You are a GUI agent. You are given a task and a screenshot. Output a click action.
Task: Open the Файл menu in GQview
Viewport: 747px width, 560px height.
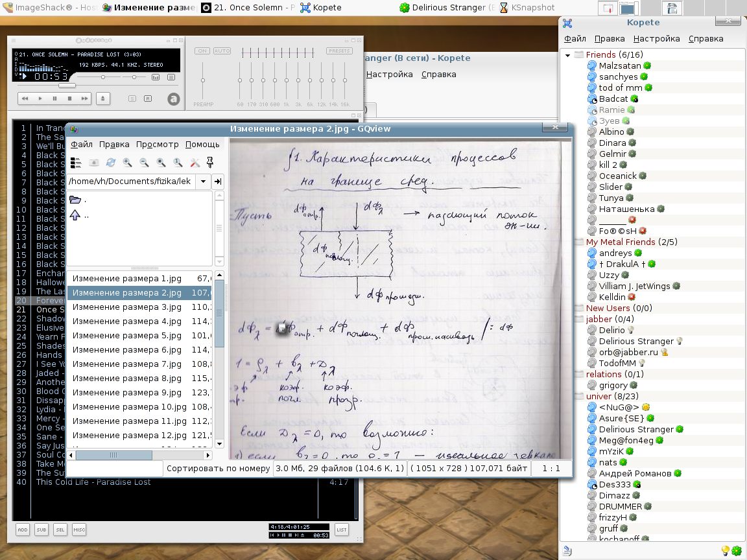click(x=82, y=145)
